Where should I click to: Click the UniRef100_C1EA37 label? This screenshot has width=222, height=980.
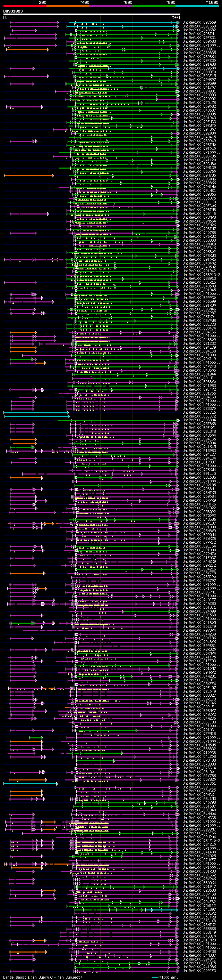pos(199,558)
